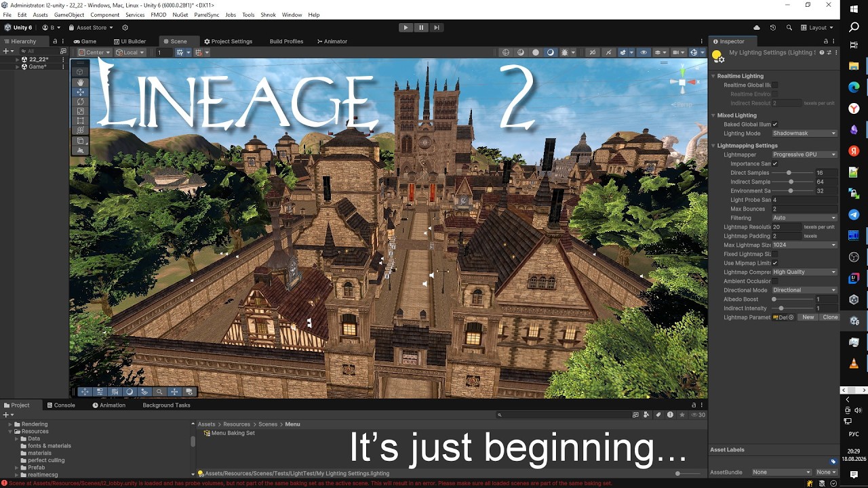Viewport: 868px width, 488px height.
Task: Open Windows search from taskbar
Action: 854,26
